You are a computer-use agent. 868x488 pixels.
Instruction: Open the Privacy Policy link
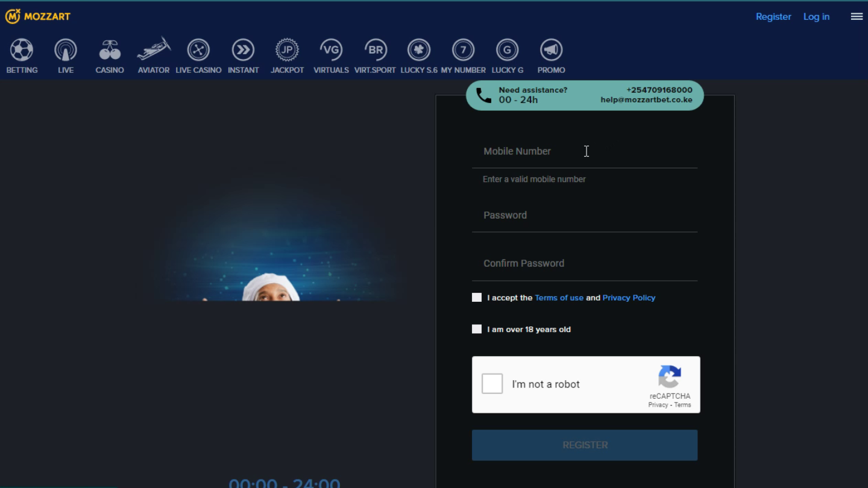pos(629,298)
